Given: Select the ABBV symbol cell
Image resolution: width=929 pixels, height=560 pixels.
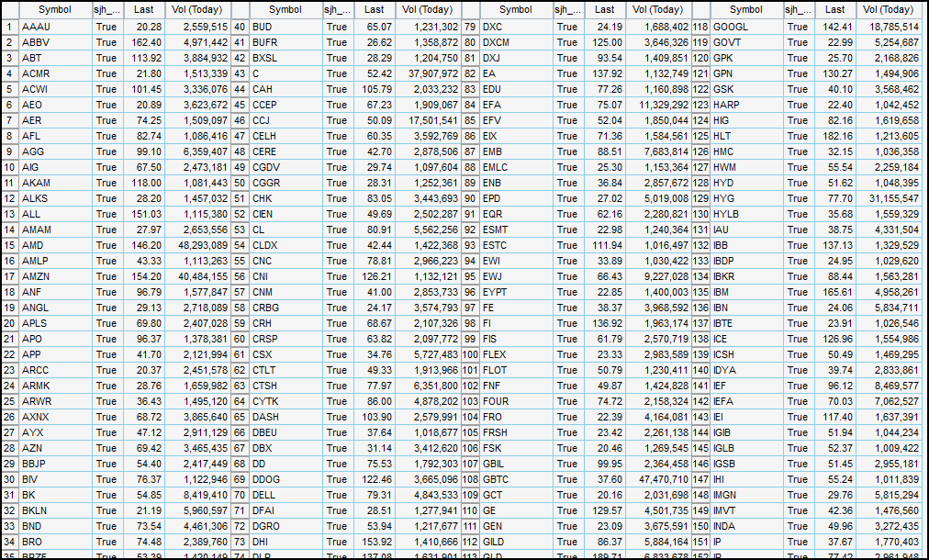Looking at the screenshot, I should coord(55,42).
